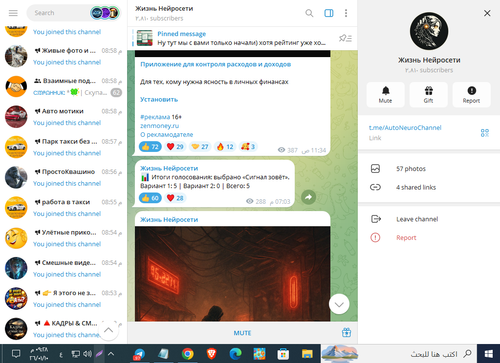Image resolution: width=500 pixels, height=363 pixels.
Task: Open the ПростоКвашино channel
Action: pyautogui.click(x=63, y=178)
